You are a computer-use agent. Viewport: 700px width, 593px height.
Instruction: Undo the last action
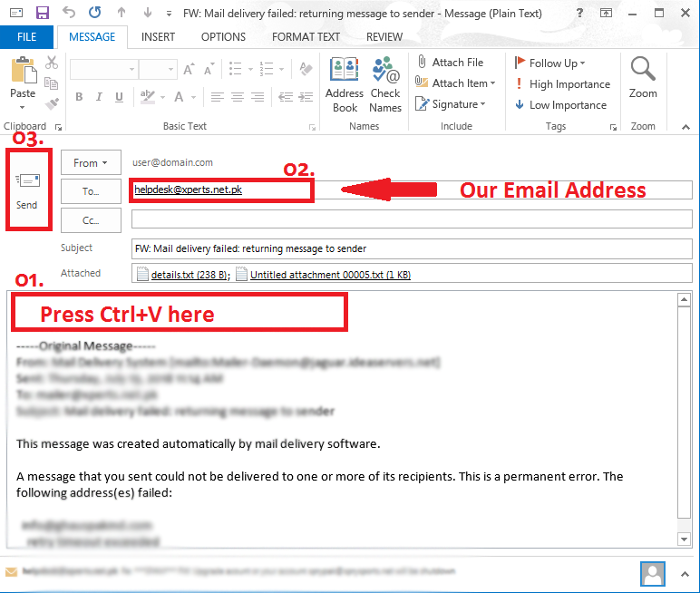coord(69,13)
